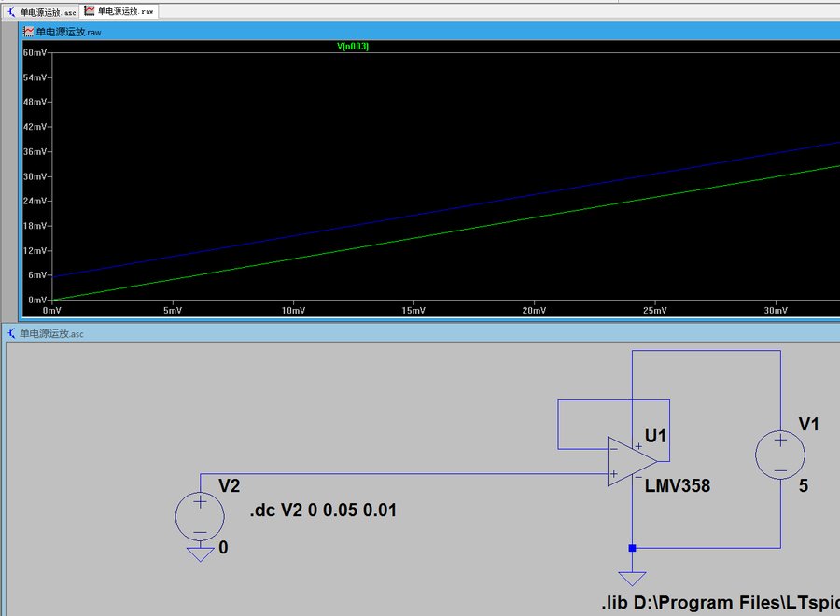
Task: Switch to the 单电源运放.raw tab
Action: (119, 11)
